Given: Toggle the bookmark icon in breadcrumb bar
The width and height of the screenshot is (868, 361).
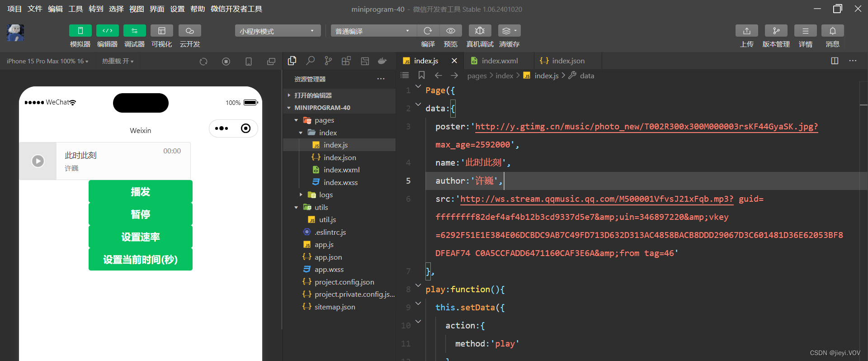Looking at the screenshot, I should pyautogui.click(x=421, y=75).
